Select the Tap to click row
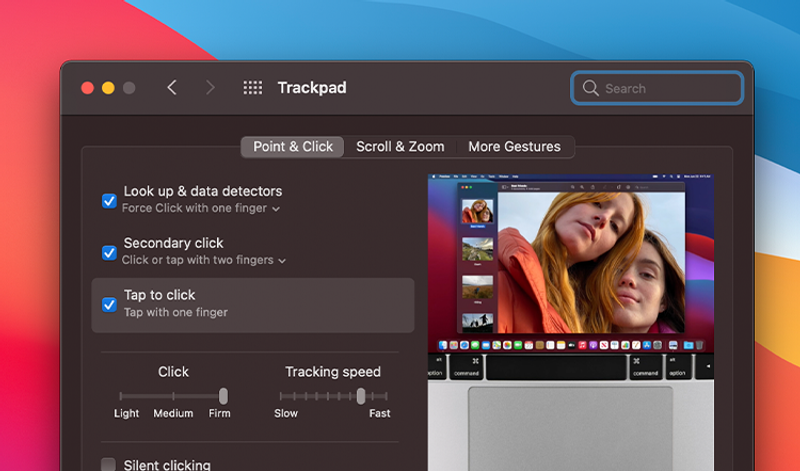 pyautogui.click(x=253, y=305)
